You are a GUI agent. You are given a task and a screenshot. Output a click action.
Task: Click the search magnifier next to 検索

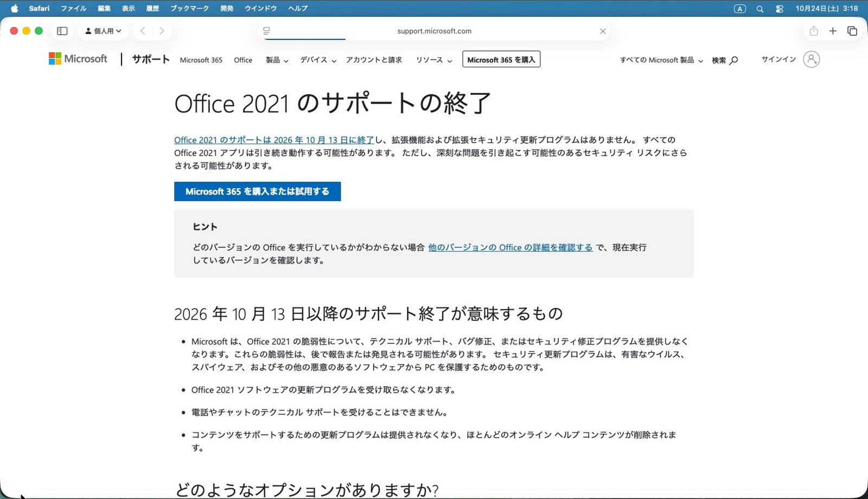[x=733, y=60]
